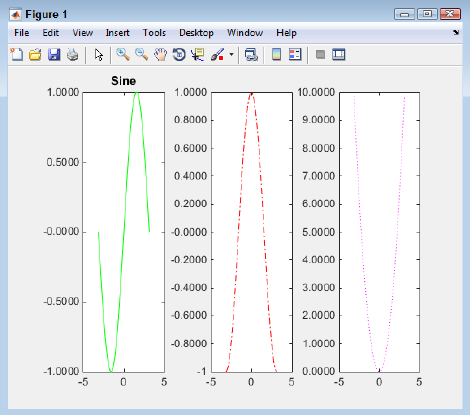Viewport: 470px width, 415px height.
Task: Open the File menu
Action: coord(22,33)
